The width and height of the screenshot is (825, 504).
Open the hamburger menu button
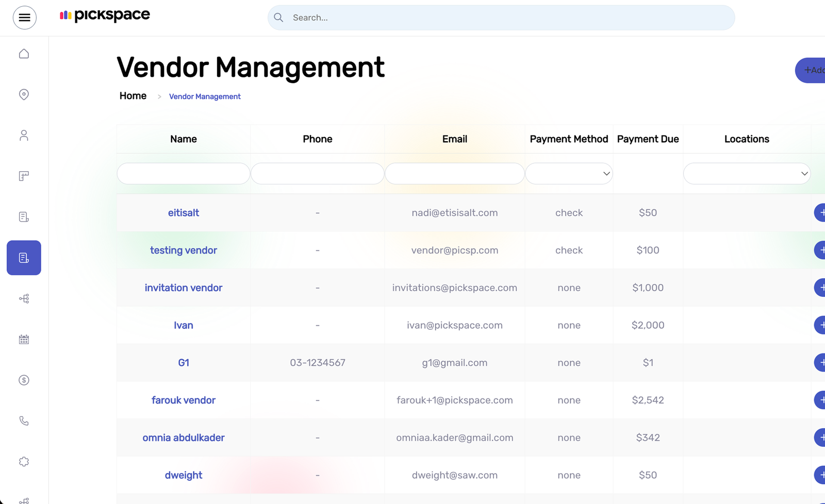tap(24, 18)
